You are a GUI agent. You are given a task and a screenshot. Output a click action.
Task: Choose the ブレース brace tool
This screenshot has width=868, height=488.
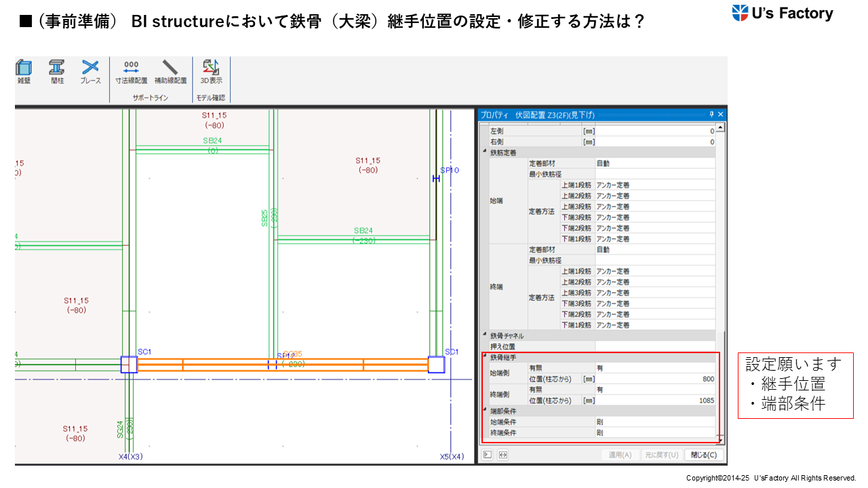(x=90, y=71)
